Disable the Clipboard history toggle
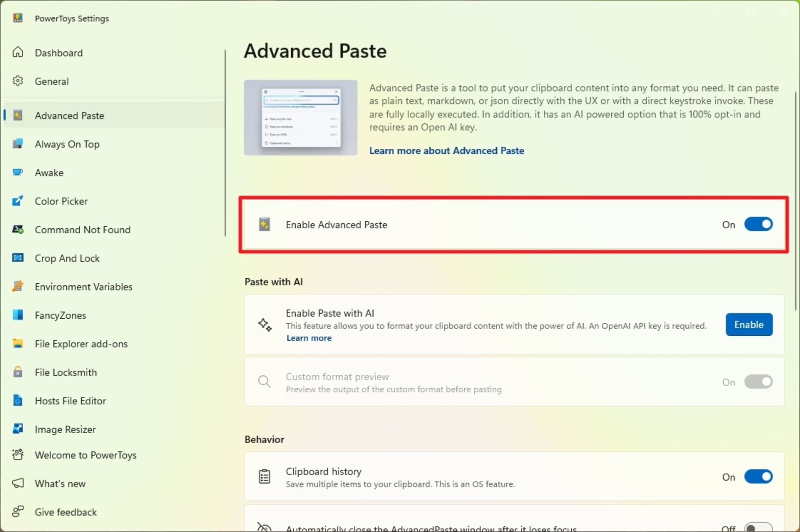 point(758,476)
